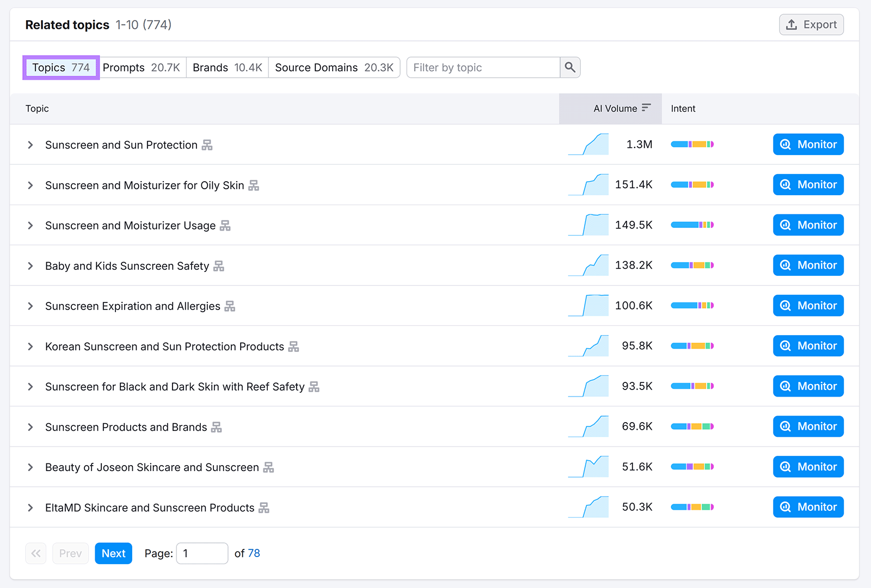
Task: Click the first-page double chevron in pagination
Action: click(35, 553)
